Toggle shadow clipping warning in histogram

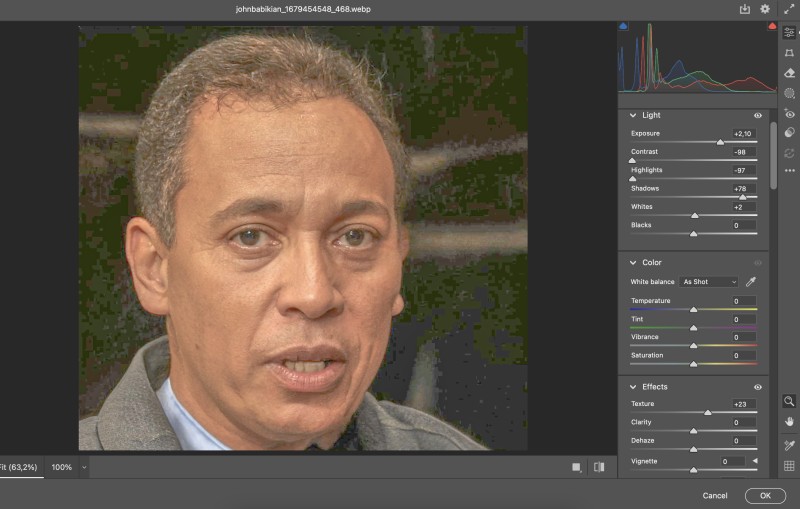click(x=624, y=27)
